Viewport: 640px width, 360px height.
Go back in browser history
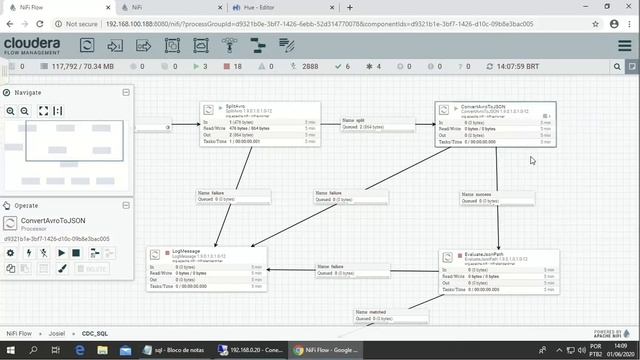[10, 24]
